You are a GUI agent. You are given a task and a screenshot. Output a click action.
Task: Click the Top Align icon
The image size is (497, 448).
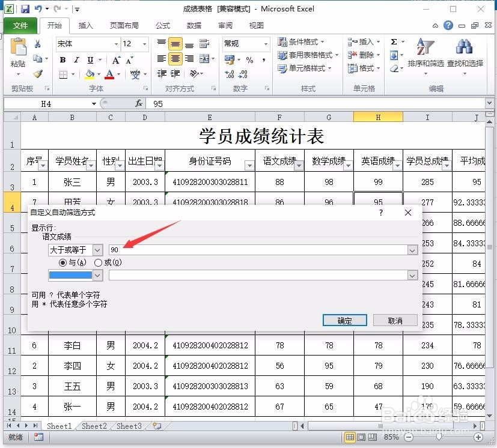162,43
